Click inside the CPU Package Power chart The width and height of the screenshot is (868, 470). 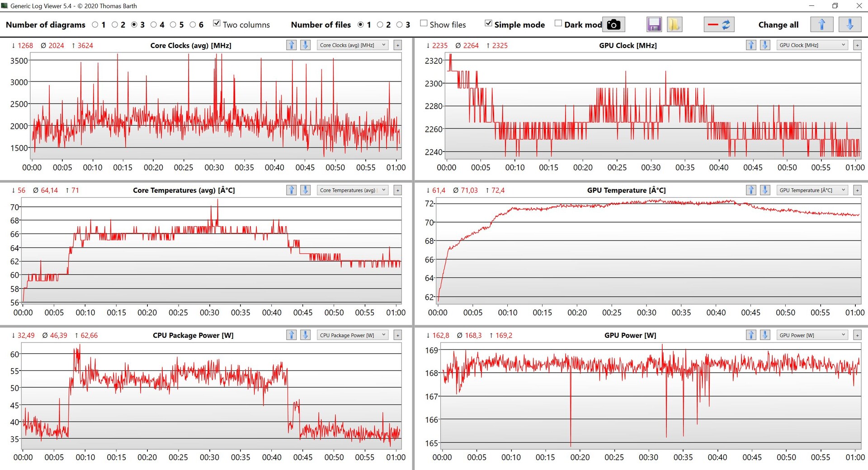[212, 396]
